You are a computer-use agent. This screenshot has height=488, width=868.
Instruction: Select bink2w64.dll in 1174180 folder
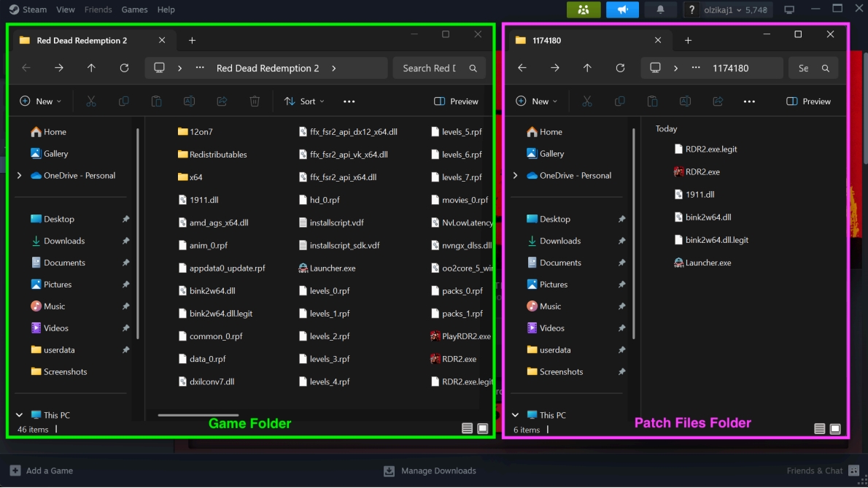pyautogui.click(x=702, y=217)
